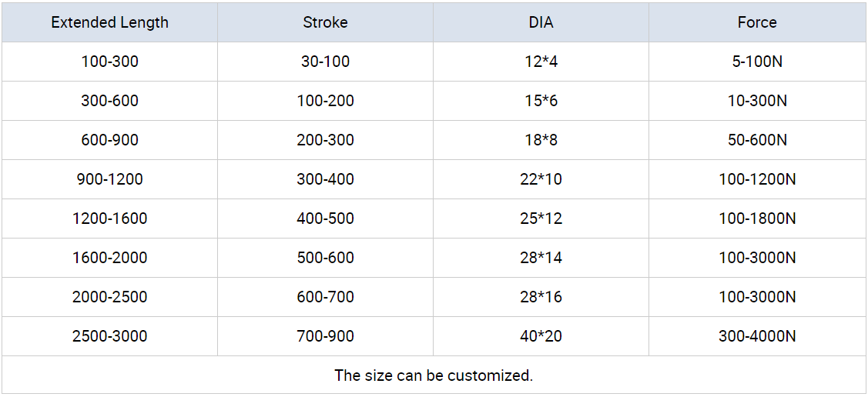868x397 pixels.
Task: Select the 22*10 DIA cell
Action: coord(541,179)
